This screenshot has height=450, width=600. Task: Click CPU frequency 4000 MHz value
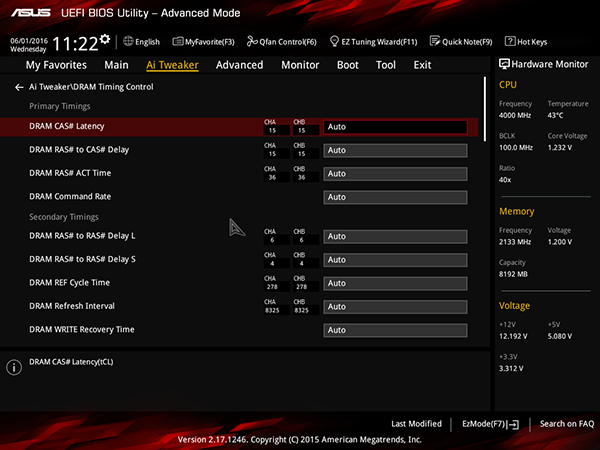(515, 116)
